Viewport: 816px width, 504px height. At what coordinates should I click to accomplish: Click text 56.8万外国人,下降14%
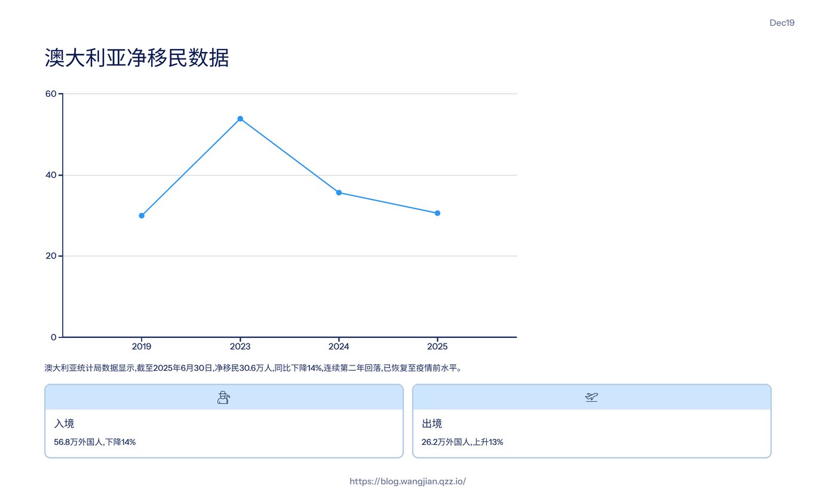pos(95,442)
